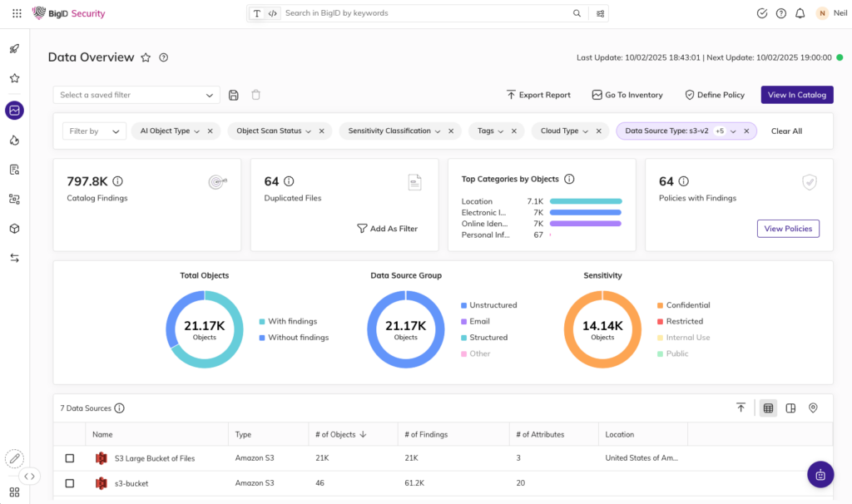The width and height of the screenshot is (852, 504).
Task: Sort by # of Objects column
Action: click(340, 434)
